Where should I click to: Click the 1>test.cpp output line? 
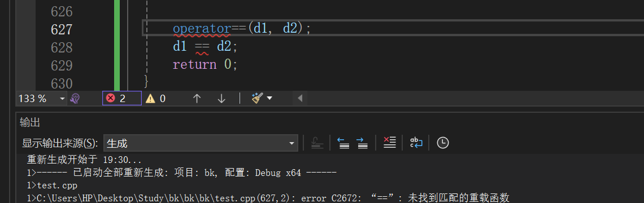(52, 186)
